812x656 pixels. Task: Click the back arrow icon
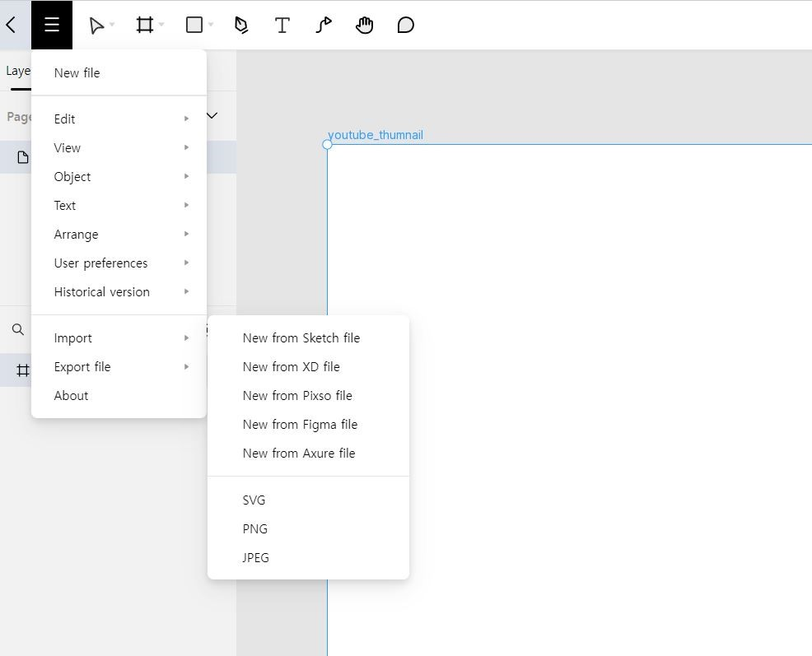[11, 25]
